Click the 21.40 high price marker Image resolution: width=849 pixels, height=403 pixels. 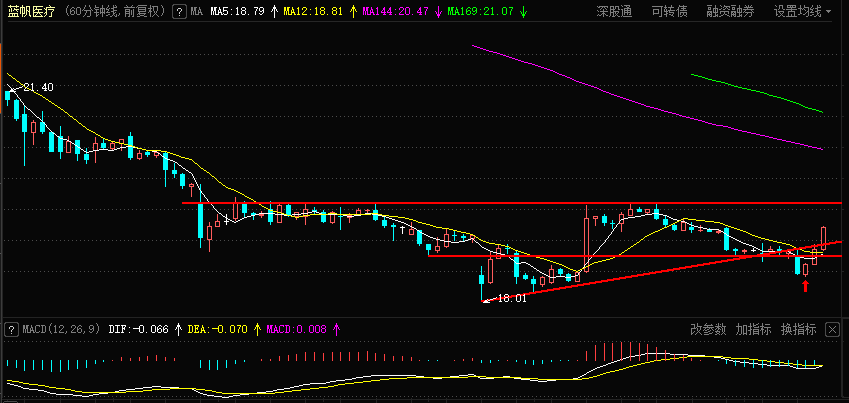[x=38, y=87]
